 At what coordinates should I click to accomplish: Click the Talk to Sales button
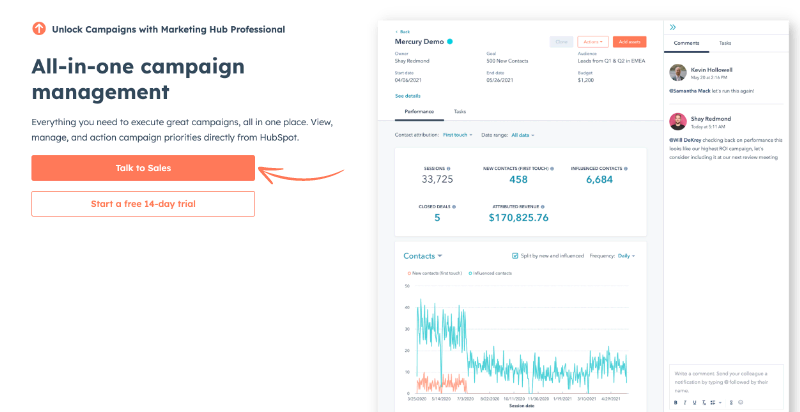click(143, 168)
